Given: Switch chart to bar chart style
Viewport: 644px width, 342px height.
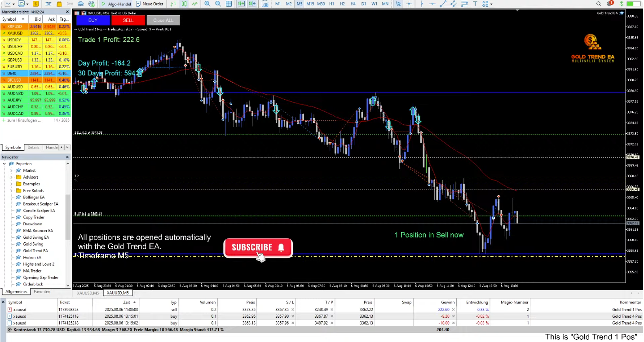Looking at the screenshot, I should tap(173, 4).
